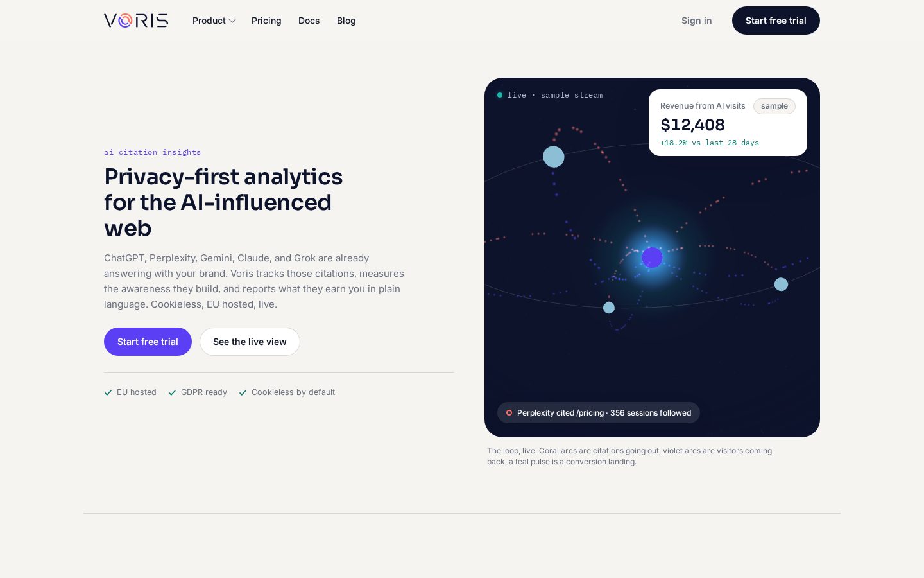Click the Revenue from AI visits label

tap(703, 106)
